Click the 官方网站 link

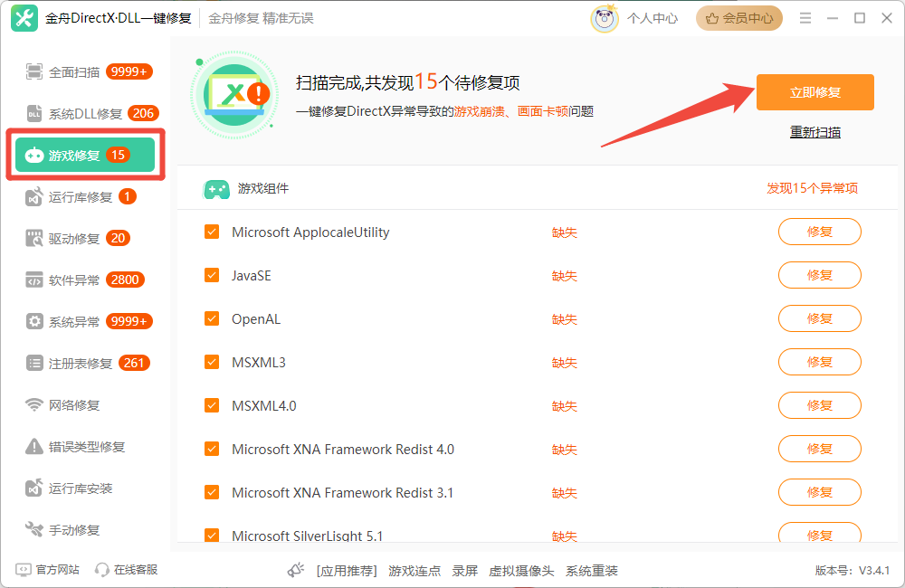(x=57, y=570)
